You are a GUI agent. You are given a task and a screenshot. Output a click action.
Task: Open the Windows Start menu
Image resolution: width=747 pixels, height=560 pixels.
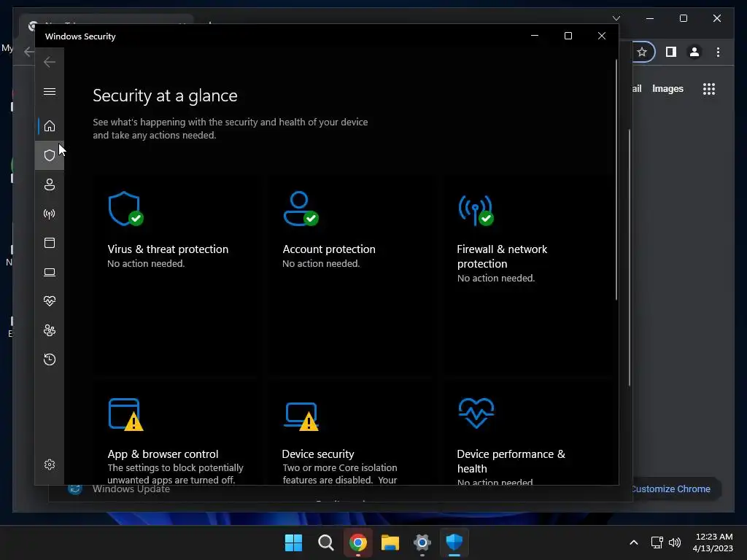point(293,542)
